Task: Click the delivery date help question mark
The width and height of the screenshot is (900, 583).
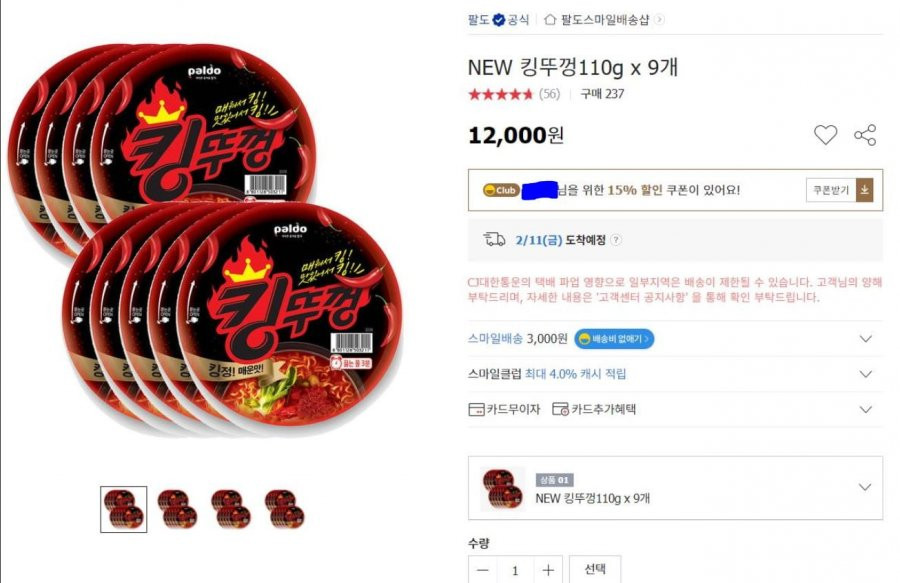Action: pyautogui.click(x=615, y=240)
